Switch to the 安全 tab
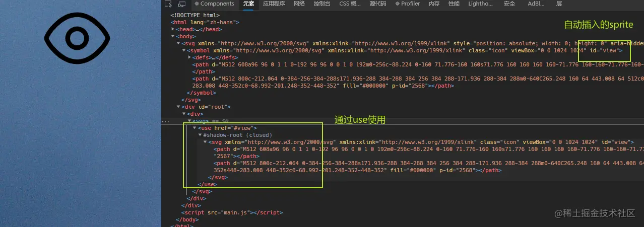644x227 pixels. [509, 4]
